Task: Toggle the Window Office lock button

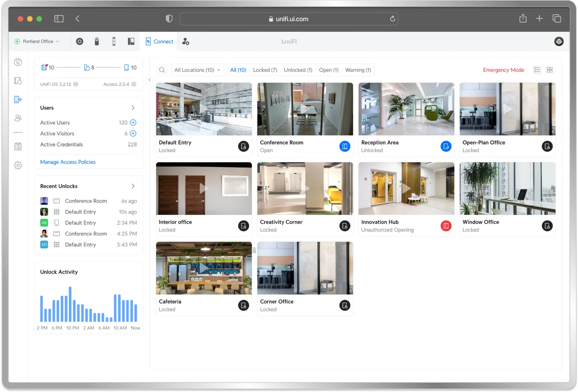Action: click(547, 226)
